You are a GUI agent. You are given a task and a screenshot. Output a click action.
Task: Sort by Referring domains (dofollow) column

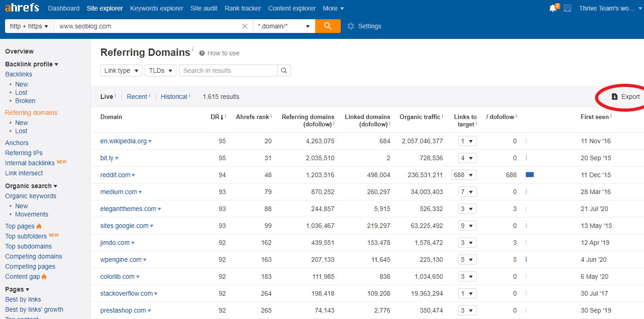pyautogui.click(x=308, y=120)
